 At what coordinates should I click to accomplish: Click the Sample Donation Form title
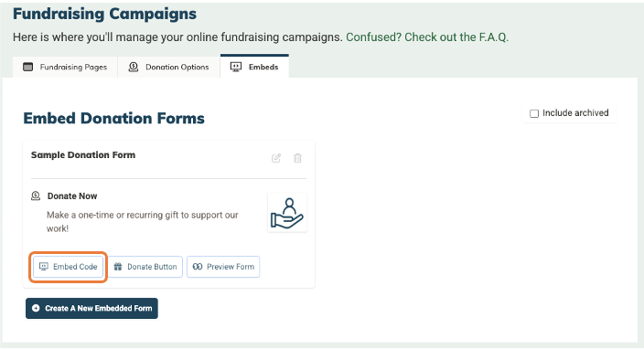tap(83, 155)
